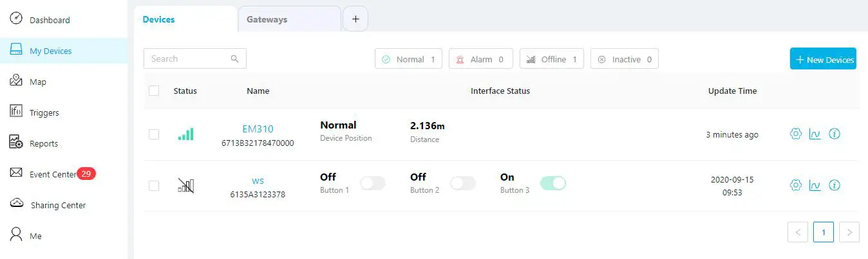The height and width of the screenshot is (259, 868).
Task: Tick the select-all header checkbox
Action: coord(154,91)
